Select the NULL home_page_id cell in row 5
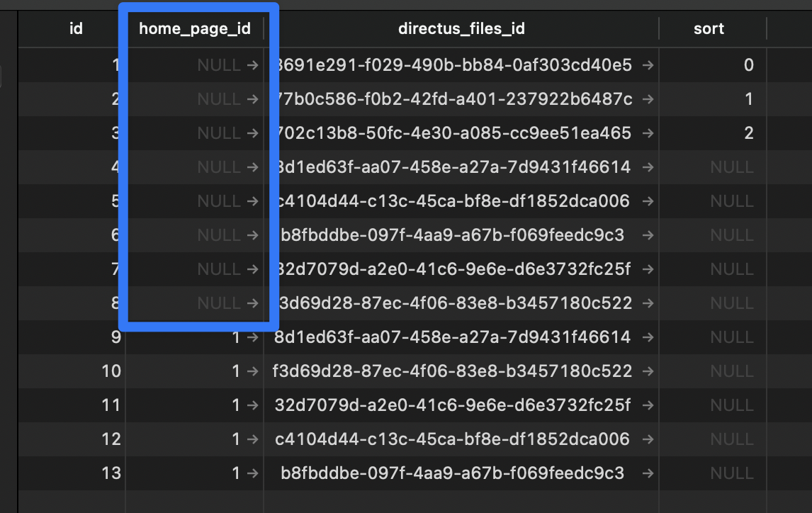Viewport: 812px width, 513px height. 213,201
